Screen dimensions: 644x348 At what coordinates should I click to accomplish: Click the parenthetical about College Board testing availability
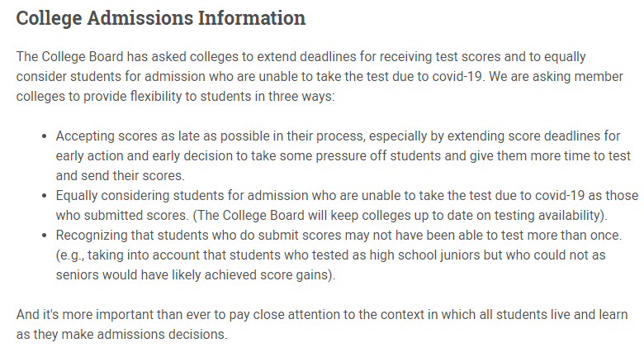(x=400, y=216)
